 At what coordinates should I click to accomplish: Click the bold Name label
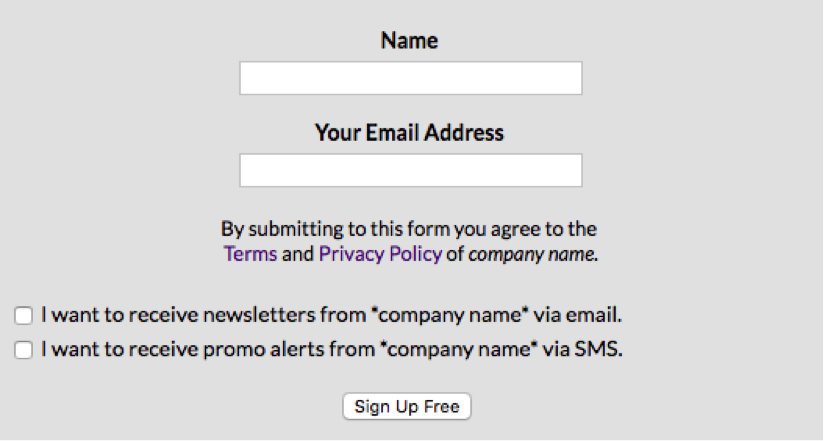(x=409, y=40)
